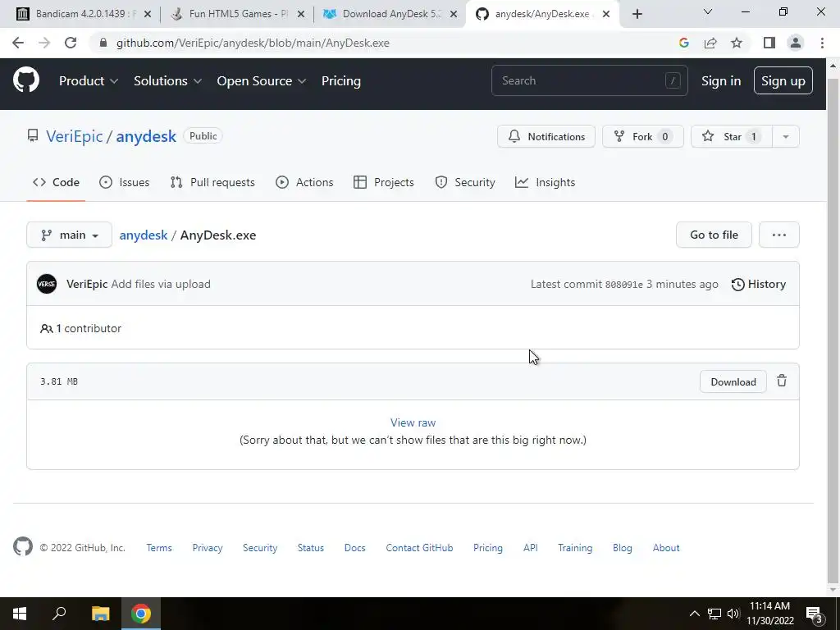Image resolution: width=840 pixels, height=630 pixels.
Task: Open the network icon in tray
Action: point(714,614)
